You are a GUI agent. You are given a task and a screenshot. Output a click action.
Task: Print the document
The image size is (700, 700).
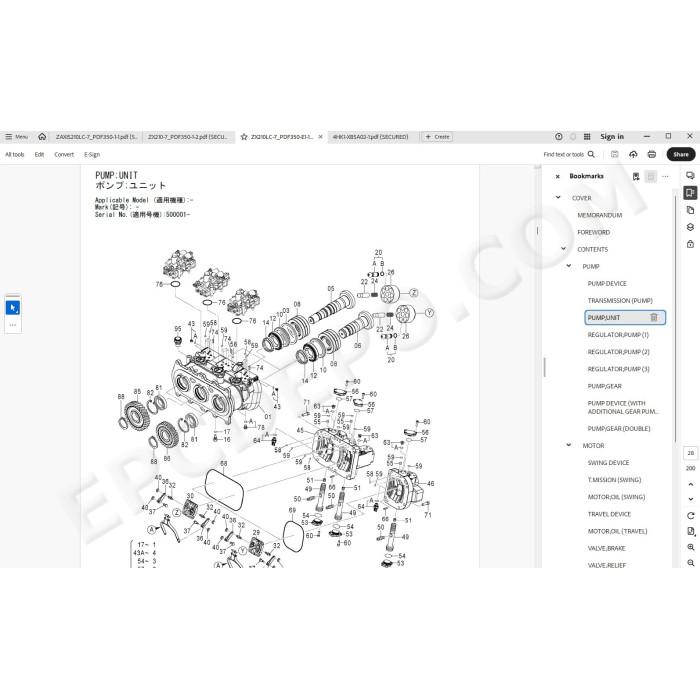click(652, 154)
